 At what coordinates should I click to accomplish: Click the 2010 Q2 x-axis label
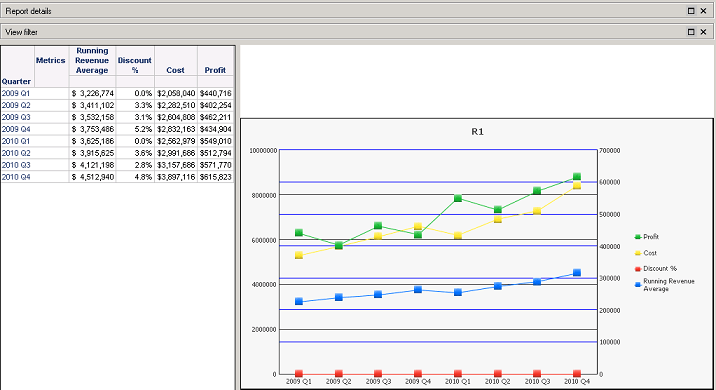coord(498,381)
